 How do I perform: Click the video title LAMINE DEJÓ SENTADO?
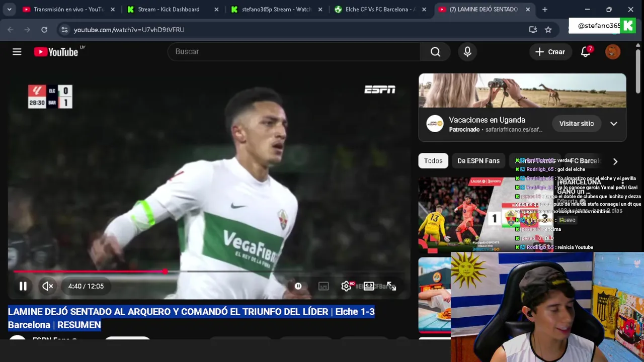[x=191, y=318]
